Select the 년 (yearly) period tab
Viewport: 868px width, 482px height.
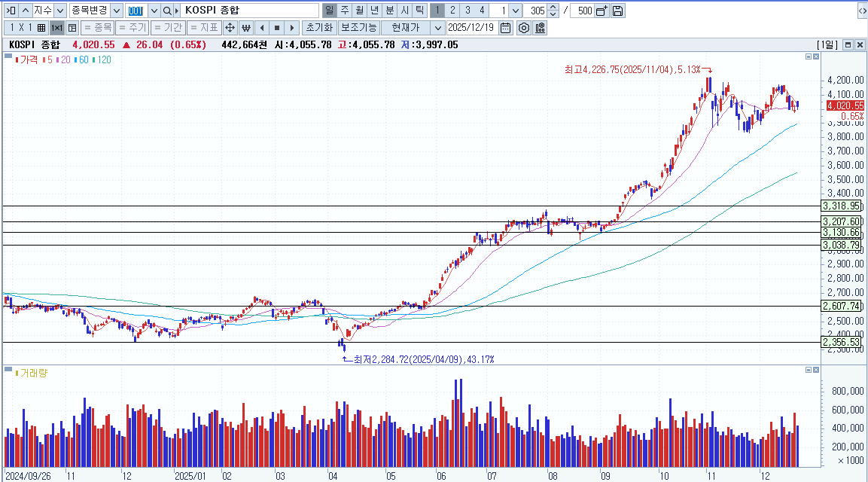(375, 11)
